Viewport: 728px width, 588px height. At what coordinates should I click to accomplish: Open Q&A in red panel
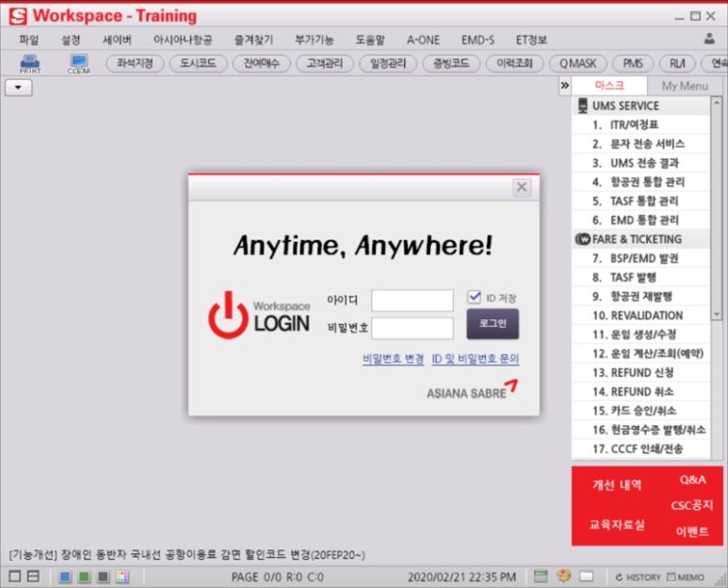tap(692, 480)
